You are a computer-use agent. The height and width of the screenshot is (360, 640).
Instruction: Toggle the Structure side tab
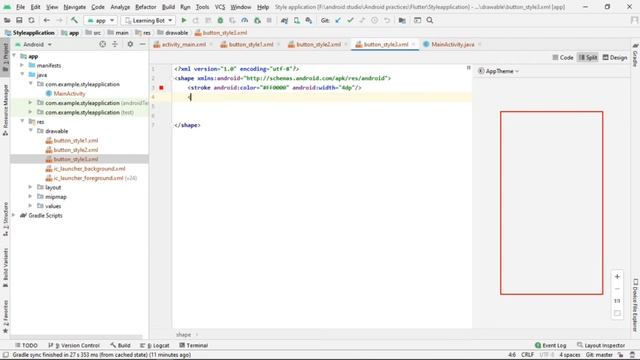5,219
